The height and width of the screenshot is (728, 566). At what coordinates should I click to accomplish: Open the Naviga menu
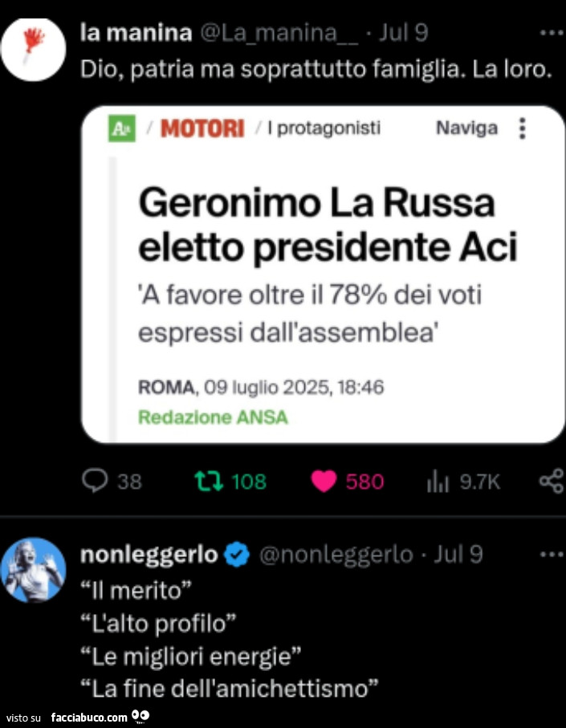pyautogui.click(x=466, y=128)
